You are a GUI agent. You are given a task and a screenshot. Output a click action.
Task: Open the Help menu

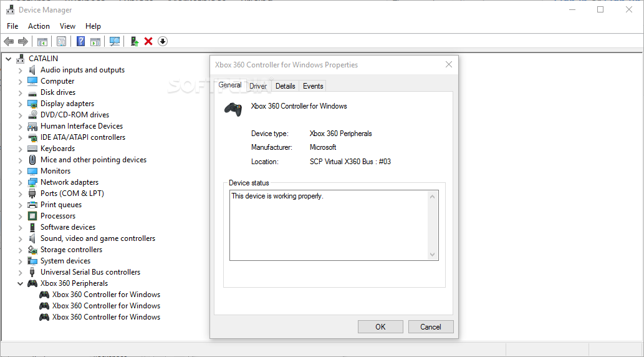94,26
